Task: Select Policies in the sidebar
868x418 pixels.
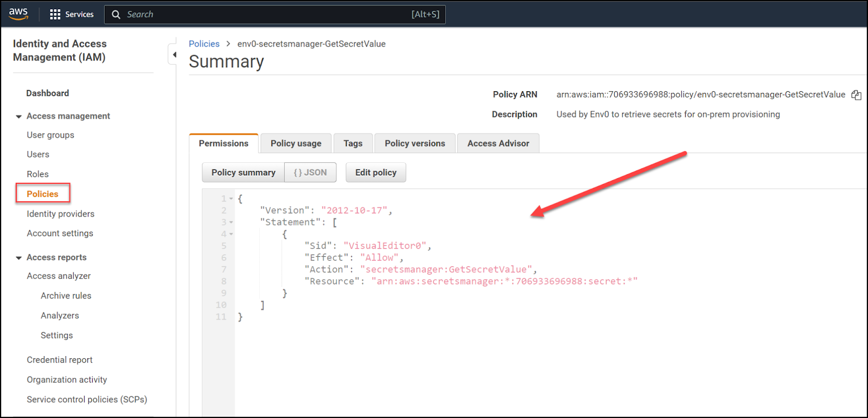Action: [x=42, y=194]
